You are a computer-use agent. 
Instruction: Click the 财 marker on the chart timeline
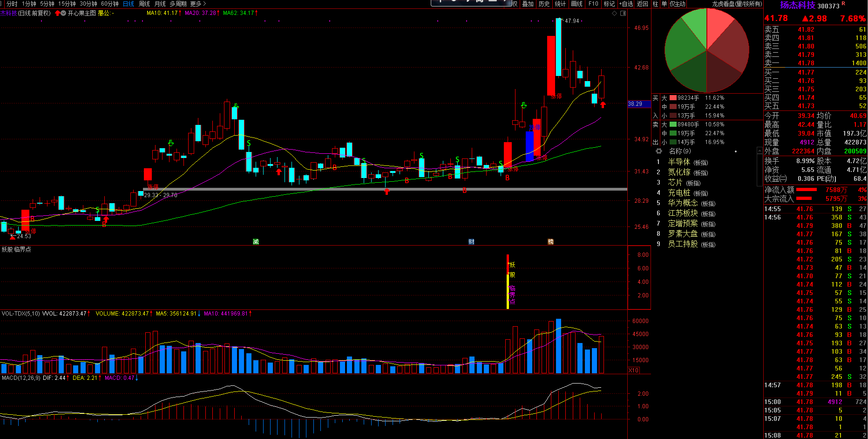coord(471,241)
